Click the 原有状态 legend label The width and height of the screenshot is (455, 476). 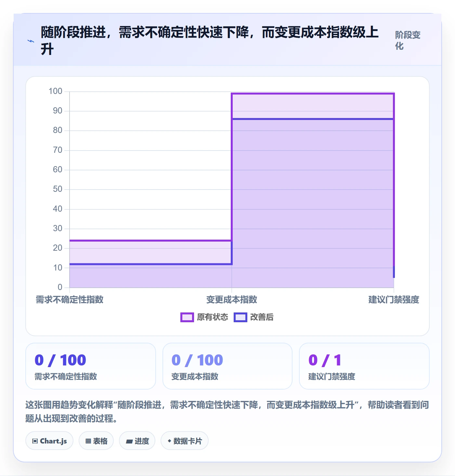213,317
